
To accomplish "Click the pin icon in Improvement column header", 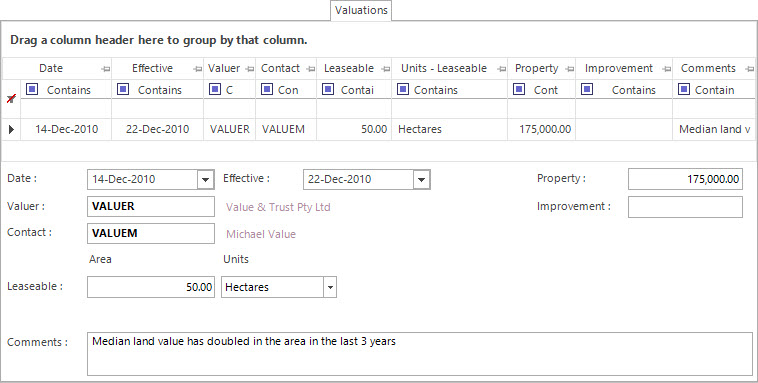I will coord(667,69).
